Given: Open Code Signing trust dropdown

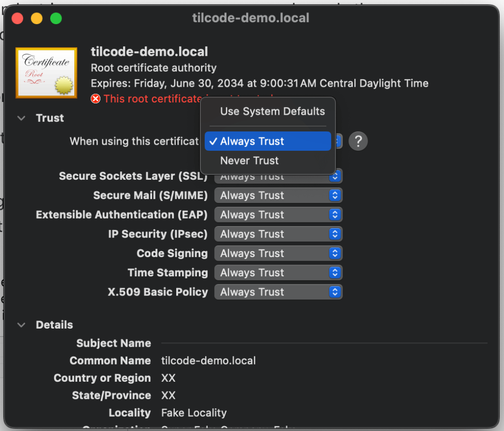Looking at the screenshot, I should [x=279, y=253].
